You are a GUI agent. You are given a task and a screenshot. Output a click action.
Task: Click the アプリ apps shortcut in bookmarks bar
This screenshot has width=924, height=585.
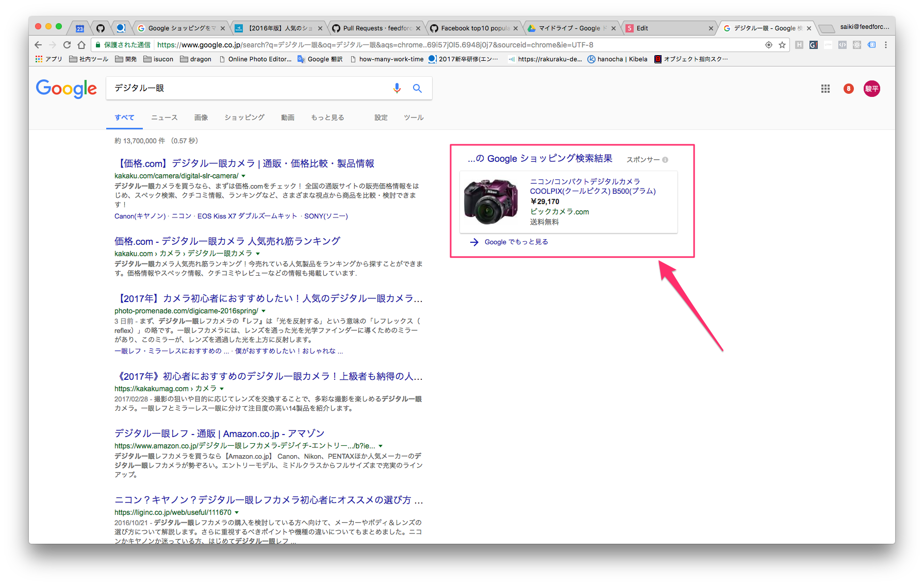click(48, 59)
